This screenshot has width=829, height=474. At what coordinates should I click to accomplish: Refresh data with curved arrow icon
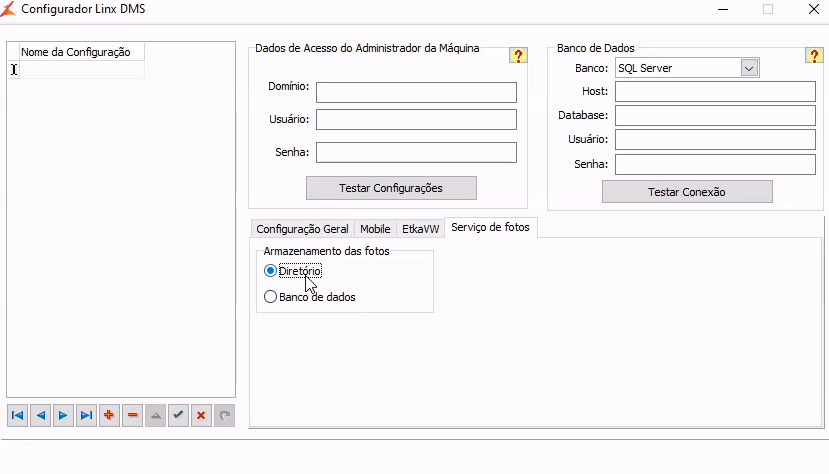(224, 415)
